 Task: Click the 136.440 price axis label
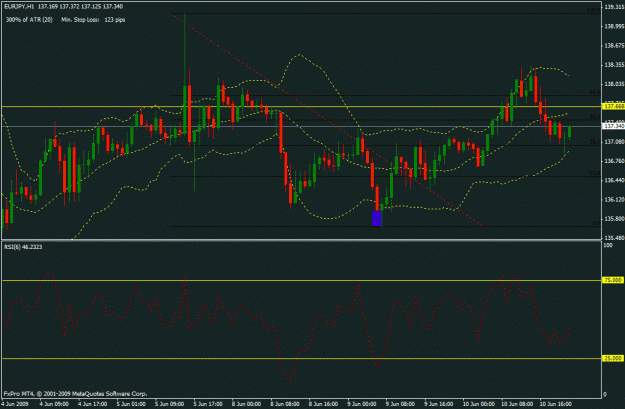point(614,180)
